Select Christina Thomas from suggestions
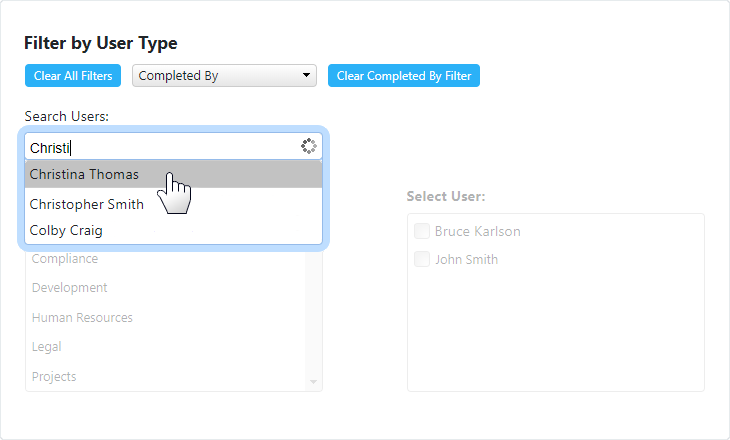The height and width of the screenshot is (440, 730). 173,174
